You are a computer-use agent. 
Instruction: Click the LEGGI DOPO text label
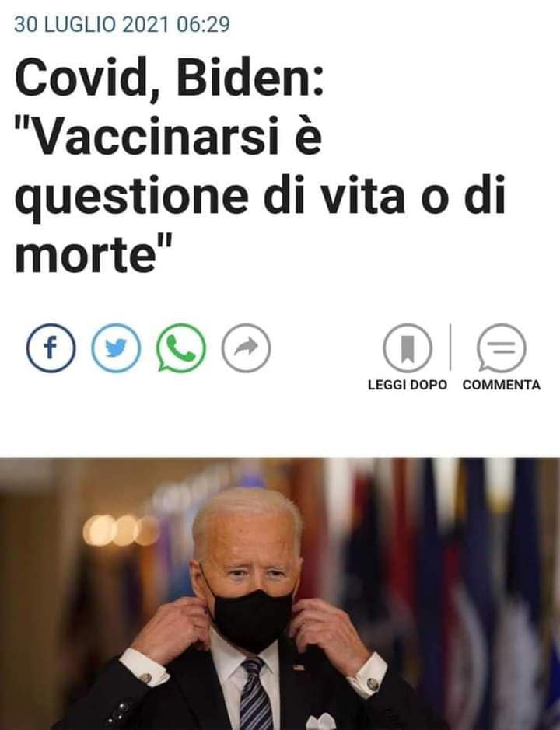pyautogui.click(x=408, y=385)
